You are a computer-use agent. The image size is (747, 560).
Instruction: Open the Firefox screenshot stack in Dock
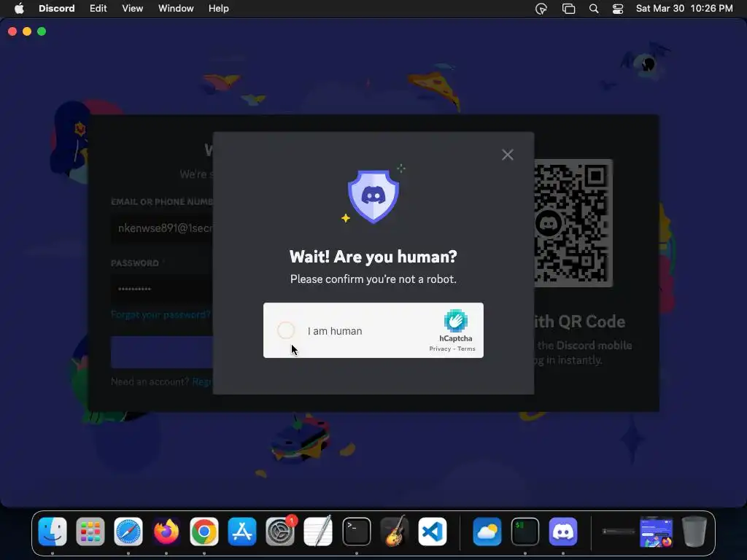(x=656, y=532)
